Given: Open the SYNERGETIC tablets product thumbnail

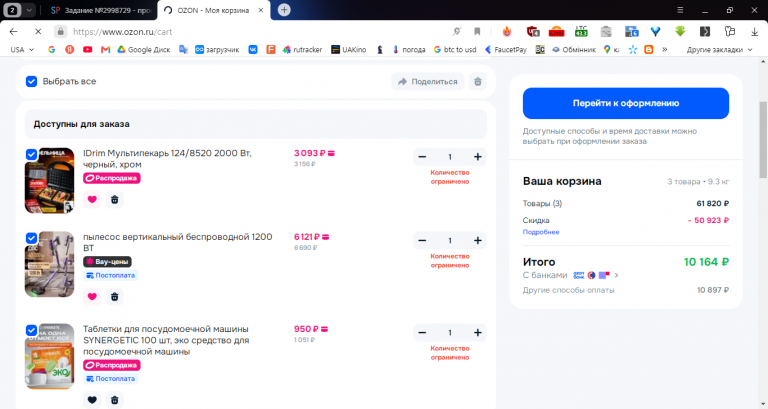Looking at the screenshot, I should pyautogui.click(x=49, y=357).
